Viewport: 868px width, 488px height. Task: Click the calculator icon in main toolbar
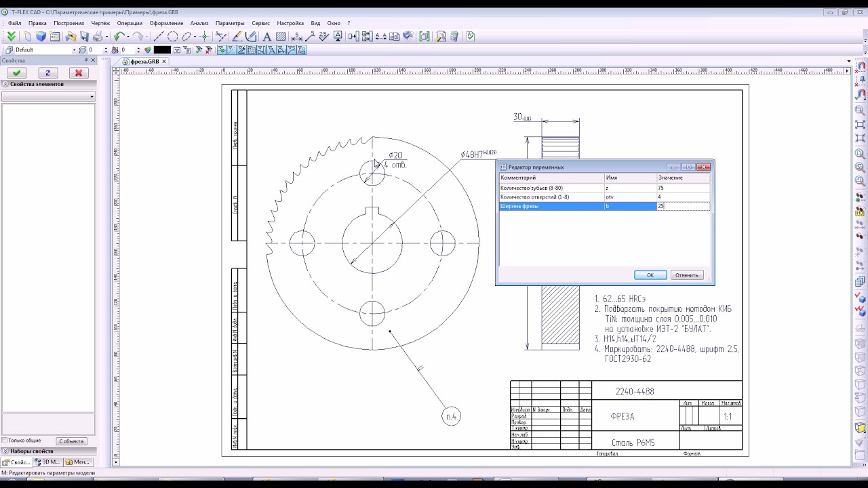454,36
